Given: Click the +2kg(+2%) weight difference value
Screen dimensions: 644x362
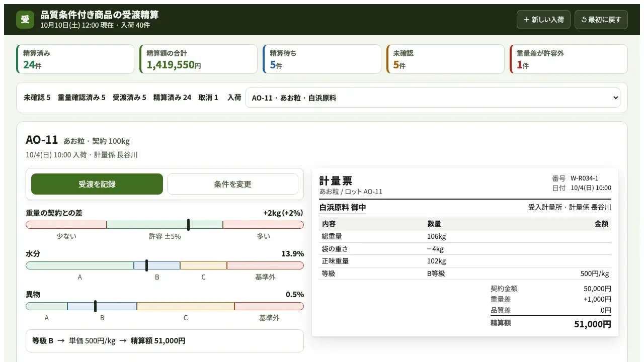Looking at the screenshot, I should 283,213.
